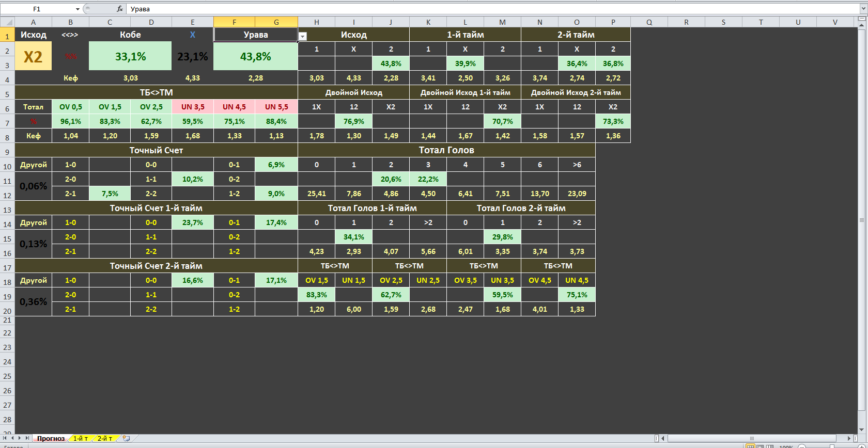Select the 2-й тайм header cell in row 1

576,35
